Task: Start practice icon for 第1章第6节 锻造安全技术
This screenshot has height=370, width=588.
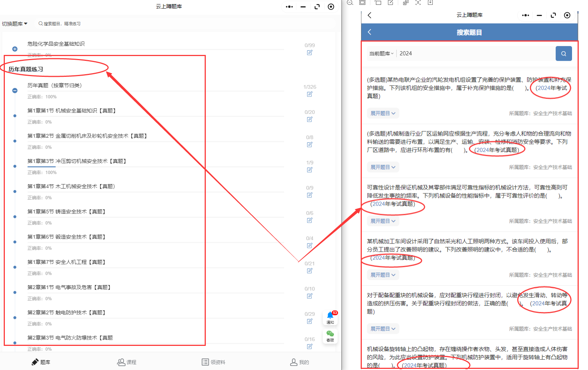Action: point(309,246)
